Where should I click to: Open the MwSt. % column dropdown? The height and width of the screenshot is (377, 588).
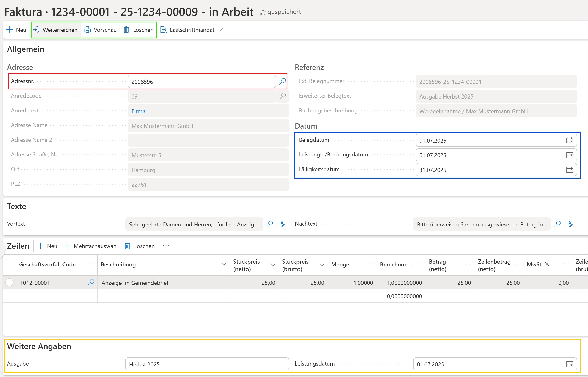coord(566,264)
